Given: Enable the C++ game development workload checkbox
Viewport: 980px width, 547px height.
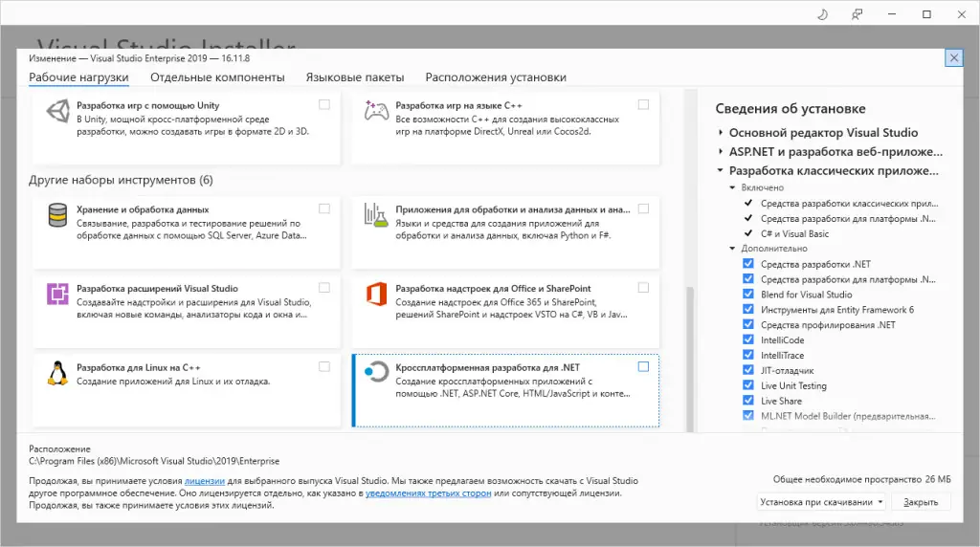Looking at the screenshot, I should [643, 104].
